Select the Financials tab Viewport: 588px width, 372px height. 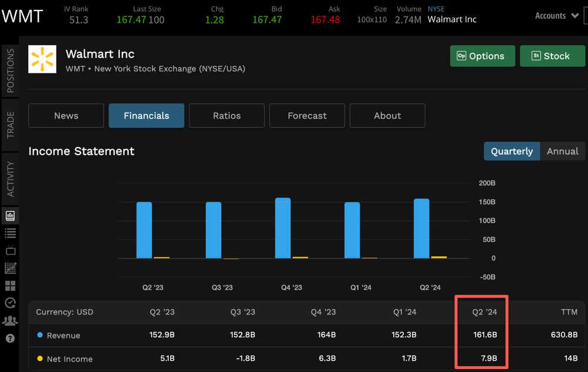pyautogui.click(x=146, y=116)
